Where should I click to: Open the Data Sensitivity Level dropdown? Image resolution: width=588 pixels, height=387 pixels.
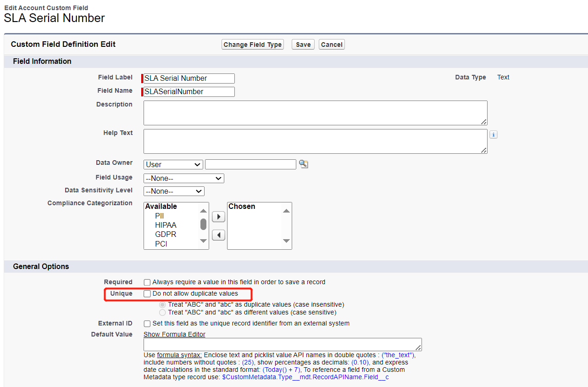174,191
